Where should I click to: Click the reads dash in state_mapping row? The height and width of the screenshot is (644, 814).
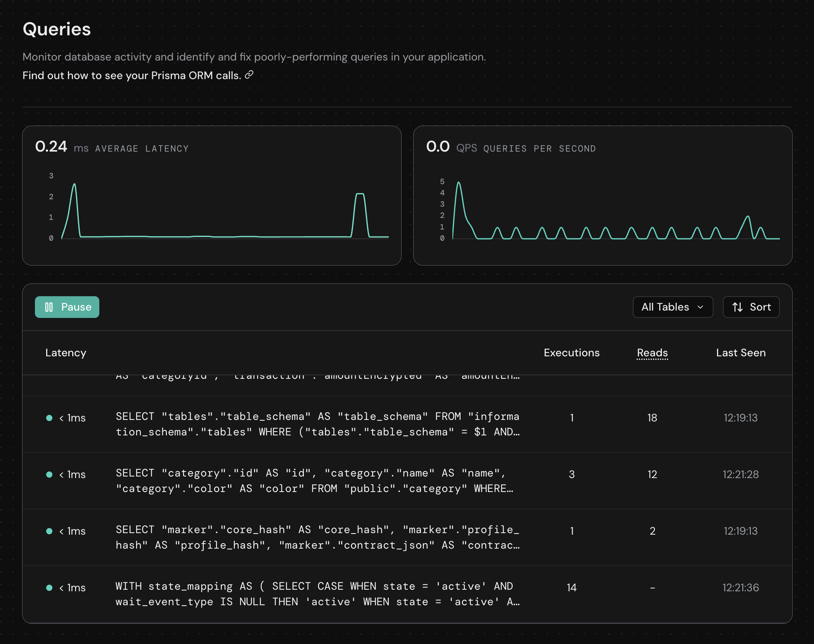652,588
